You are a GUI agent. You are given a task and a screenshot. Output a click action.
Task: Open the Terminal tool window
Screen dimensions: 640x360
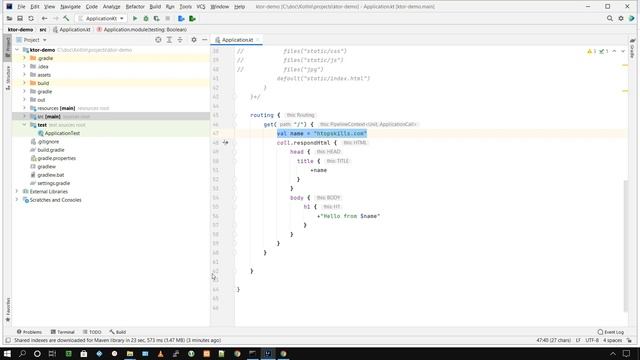tap(62, 332)
